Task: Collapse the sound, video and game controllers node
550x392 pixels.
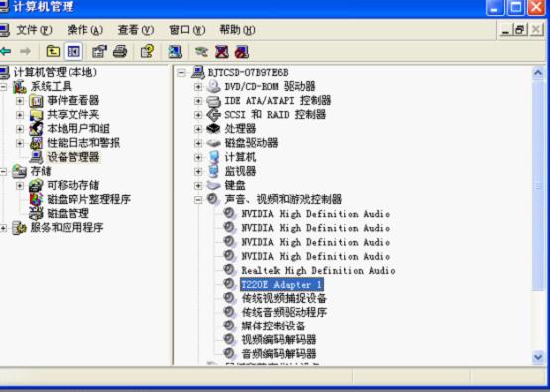Action: (x=198, y=199)
